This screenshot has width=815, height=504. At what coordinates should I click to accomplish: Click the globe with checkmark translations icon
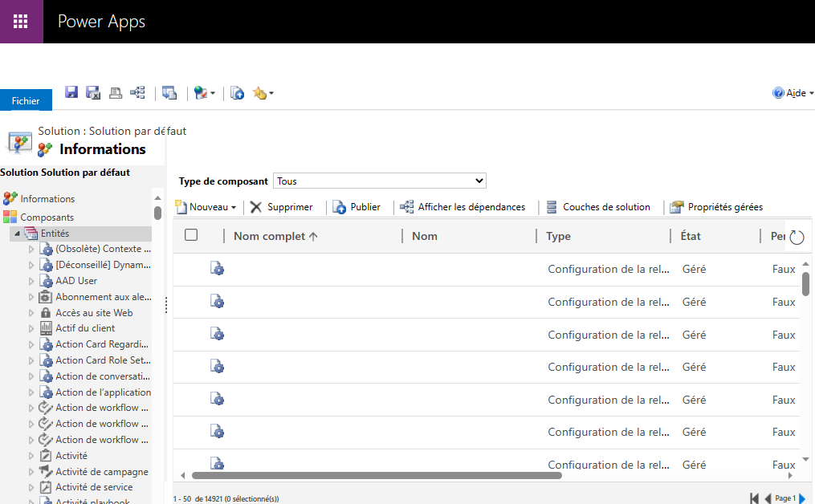pos(201,93)
